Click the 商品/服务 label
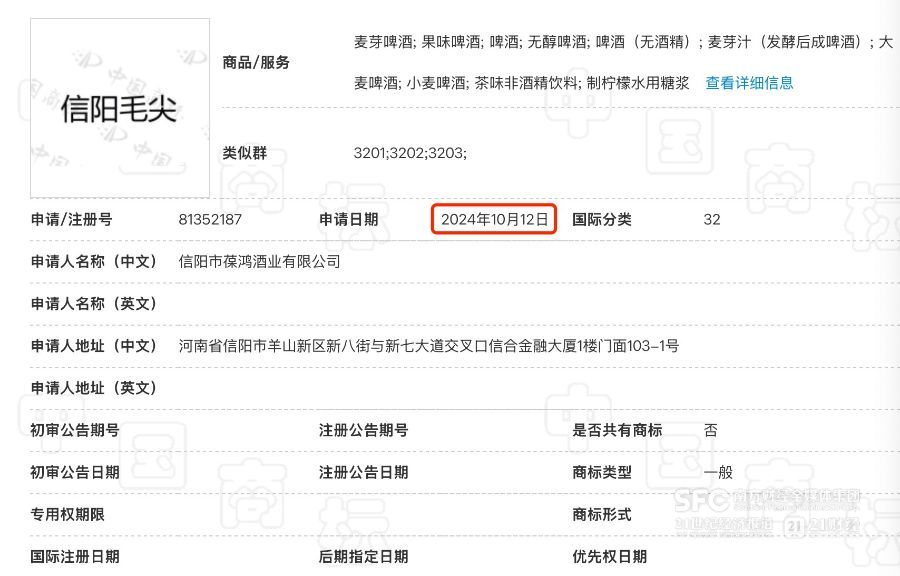The height and width of the screenshot is (576, 900). 256,63
